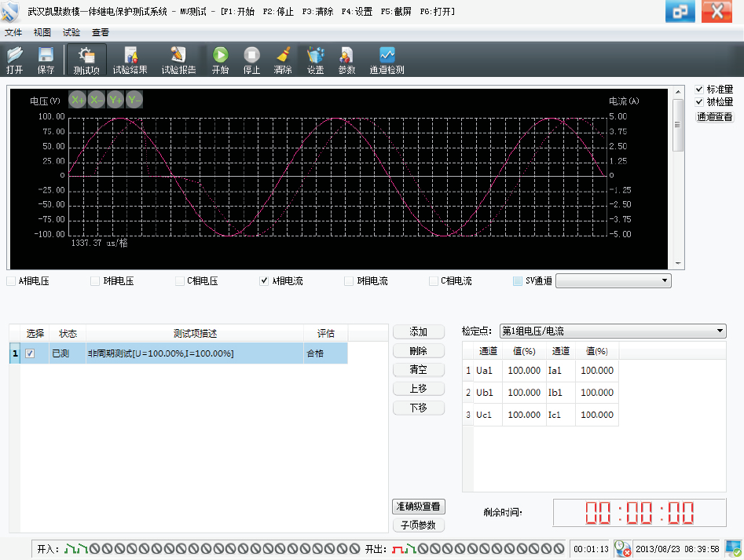Open the 试验 menu
This screenshot has width=744, height=560.
click(71, 32)
